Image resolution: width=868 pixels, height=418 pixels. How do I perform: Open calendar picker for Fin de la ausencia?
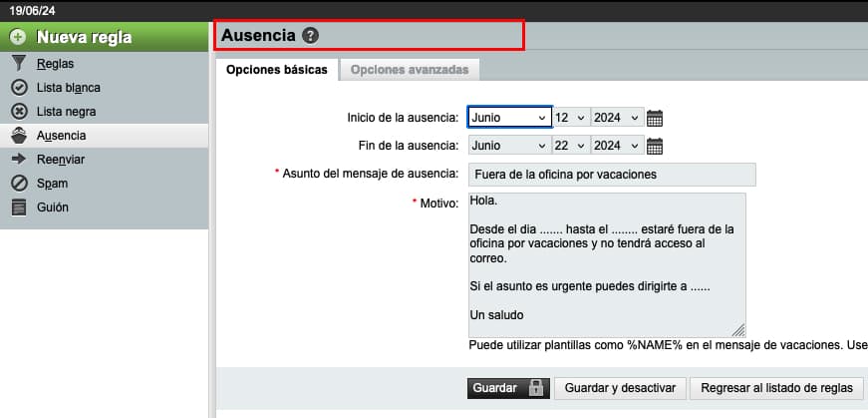pyautogui.click(x=655, y=146)
